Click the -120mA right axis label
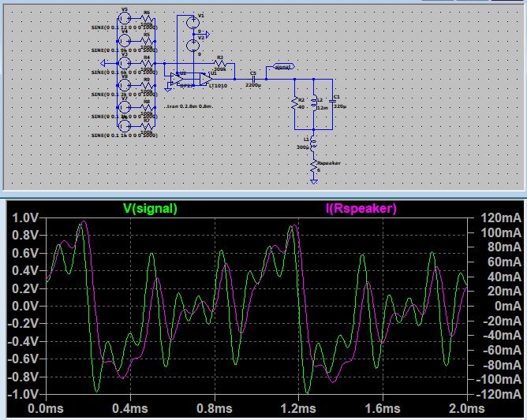 [x=499, y=394]
